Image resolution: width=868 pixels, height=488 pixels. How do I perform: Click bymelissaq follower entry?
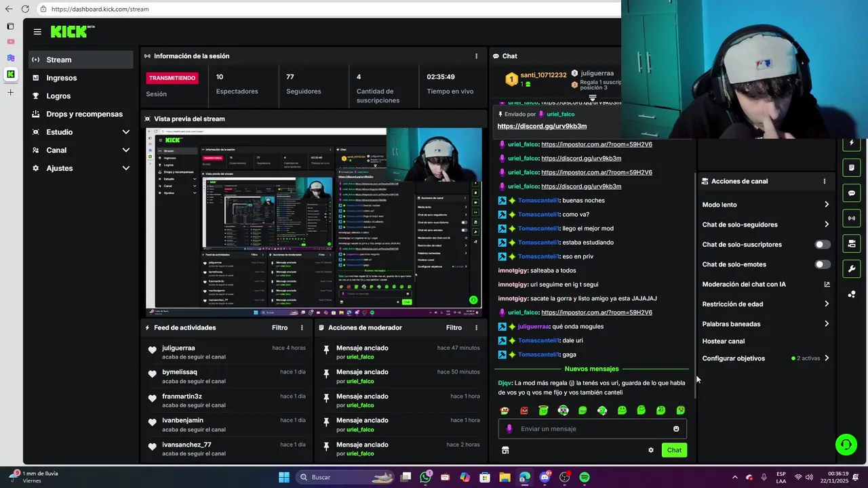tap(227, 376)
